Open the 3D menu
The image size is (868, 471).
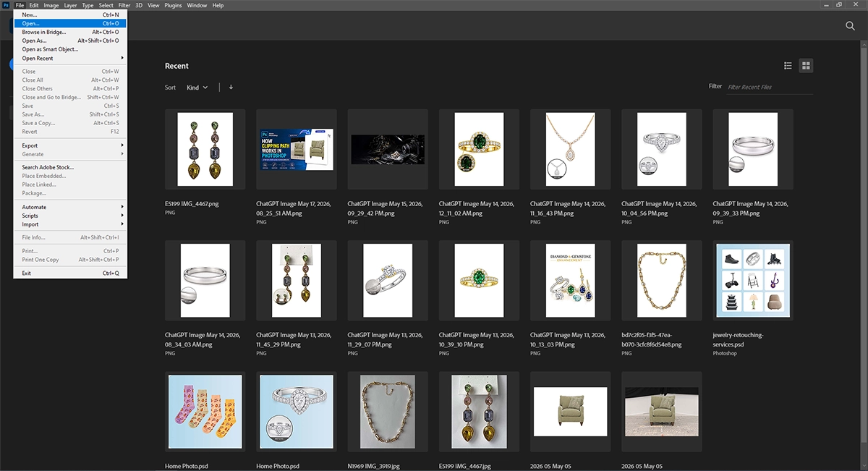coord(139,5)
